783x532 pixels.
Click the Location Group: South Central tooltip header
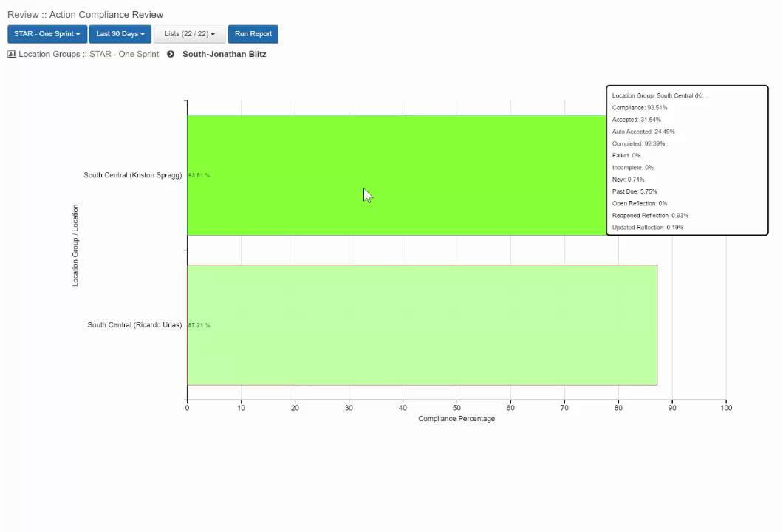(x=660, y=96)
